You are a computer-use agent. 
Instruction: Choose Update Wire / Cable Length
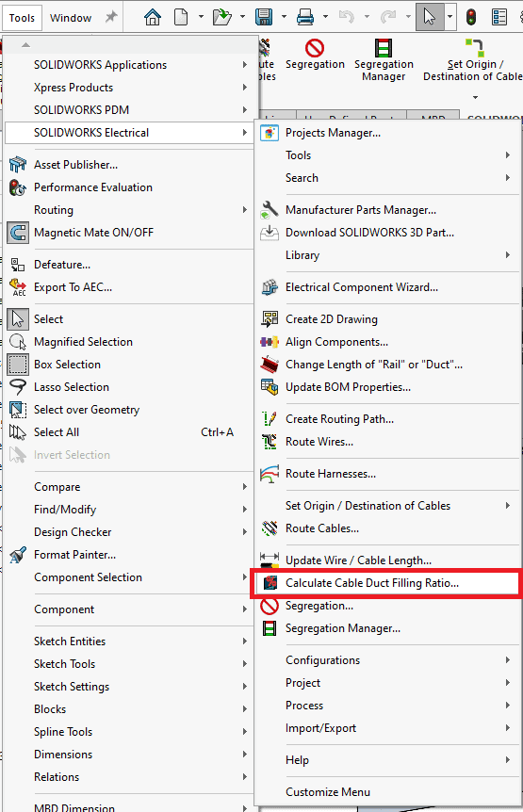(x=388, y=560)
